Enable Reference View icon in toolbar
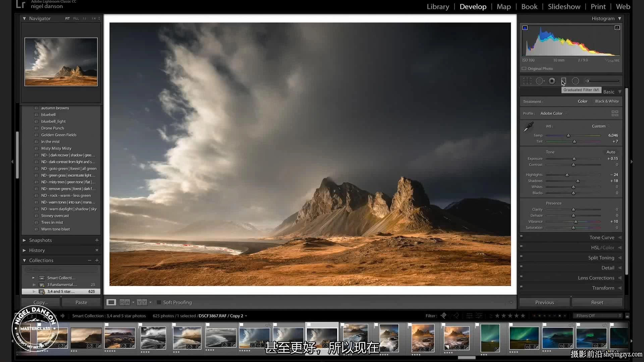This screenshot has width=644, height=362. [x=125, y=302]
